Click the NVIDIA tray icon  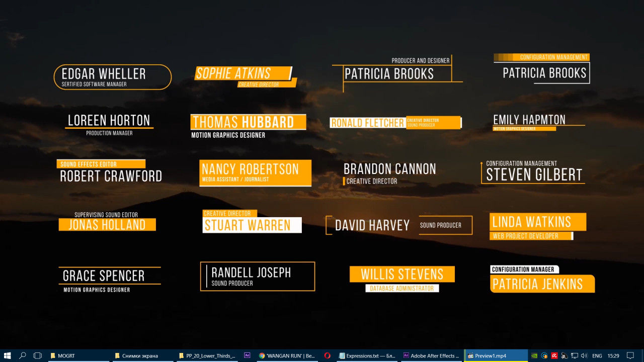pyautogui.click(x=534, y=355)
